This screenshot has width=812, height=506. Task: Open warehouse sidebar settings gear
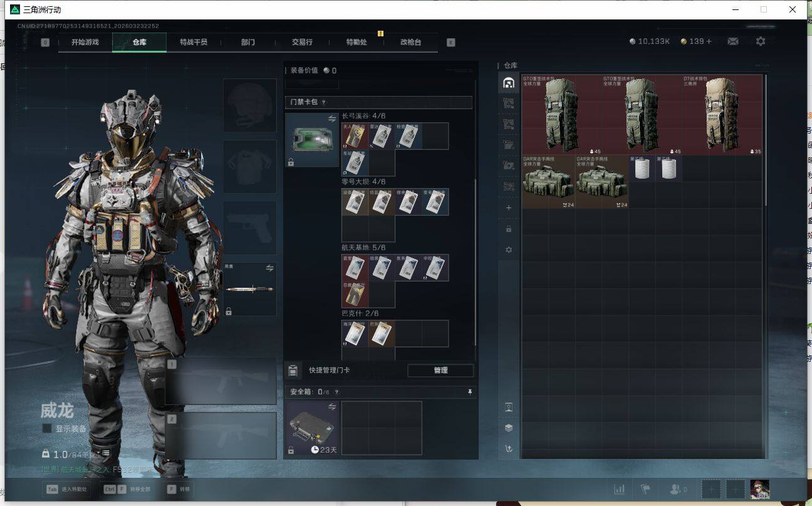509,250
